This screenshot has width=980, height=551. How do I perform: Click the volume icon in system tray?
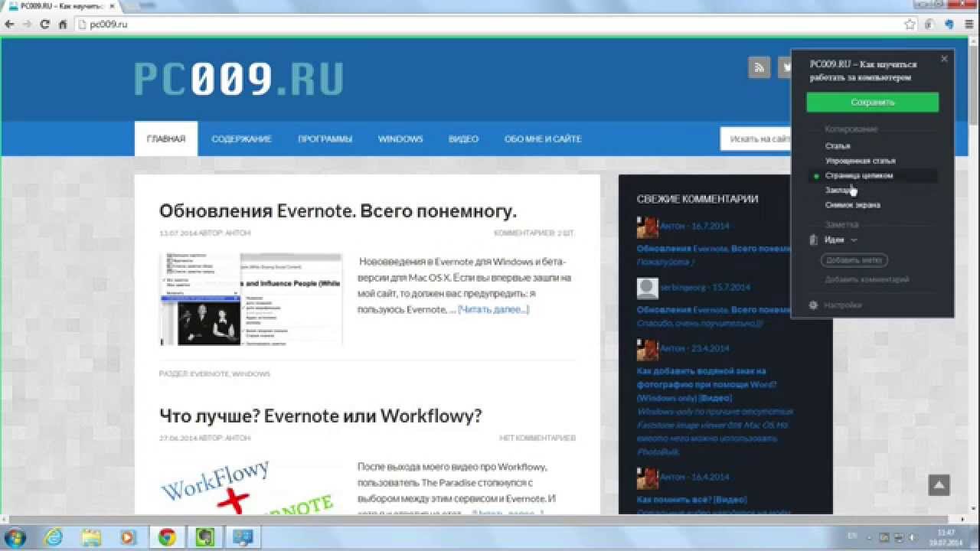click(x=912, y=537)
